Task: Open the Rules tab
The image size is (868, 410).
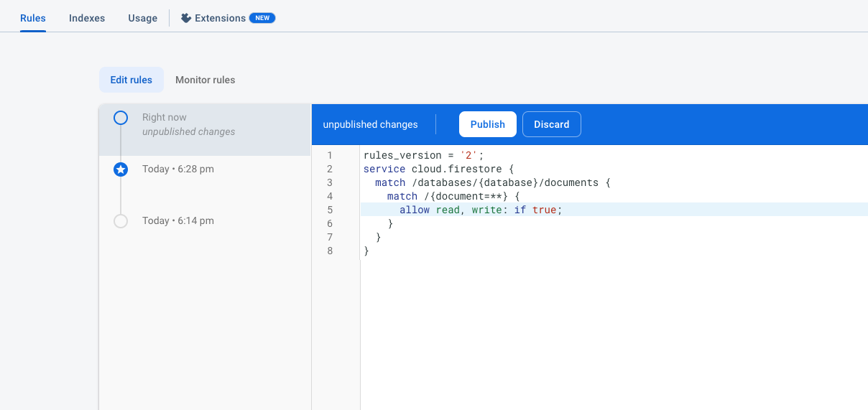Action: tap(33, 18)
